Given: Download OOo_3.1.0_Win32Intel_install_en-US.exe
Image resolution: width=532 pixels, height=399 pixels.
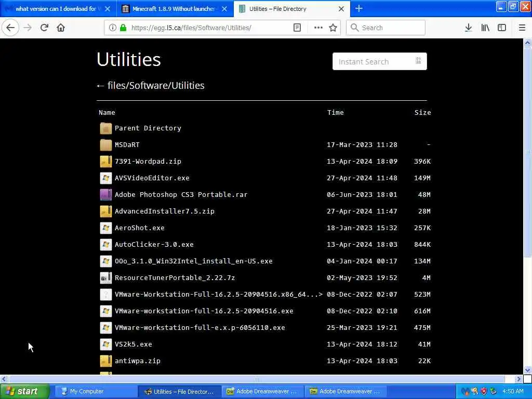Looking at the screenshot, I should (x=193, y=261).
